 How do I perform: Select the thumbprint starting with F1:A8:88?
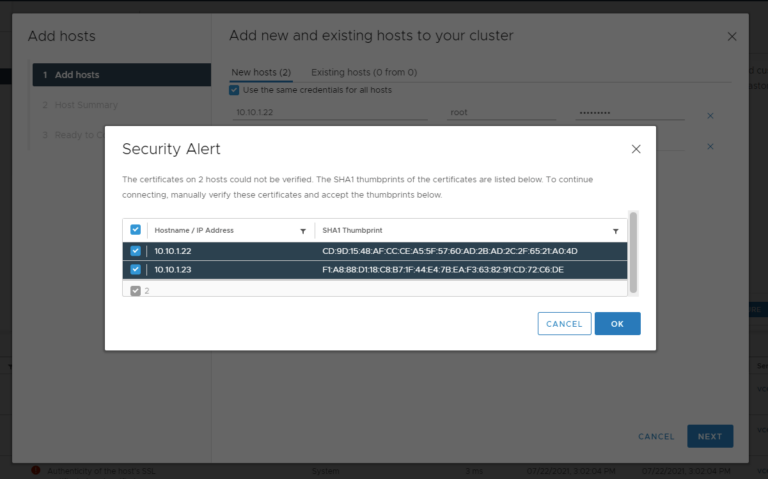(443, 269)
